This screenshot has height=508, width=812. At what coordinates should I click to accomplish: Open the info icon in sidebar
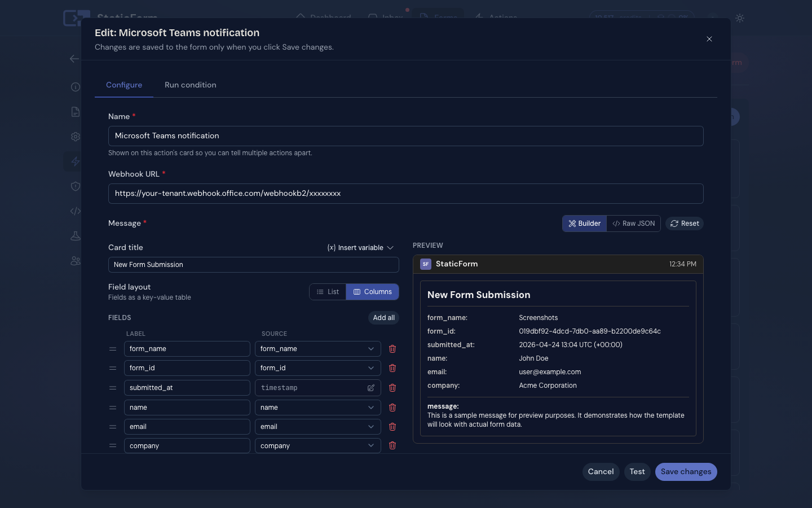(x=76, y=87)
